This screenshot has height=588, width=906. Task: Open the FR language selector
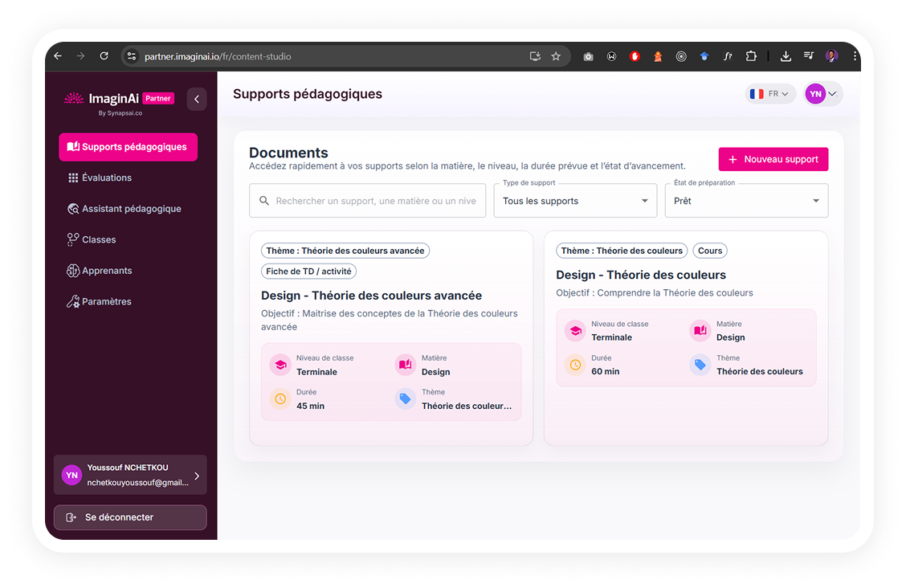click(769, 94)
